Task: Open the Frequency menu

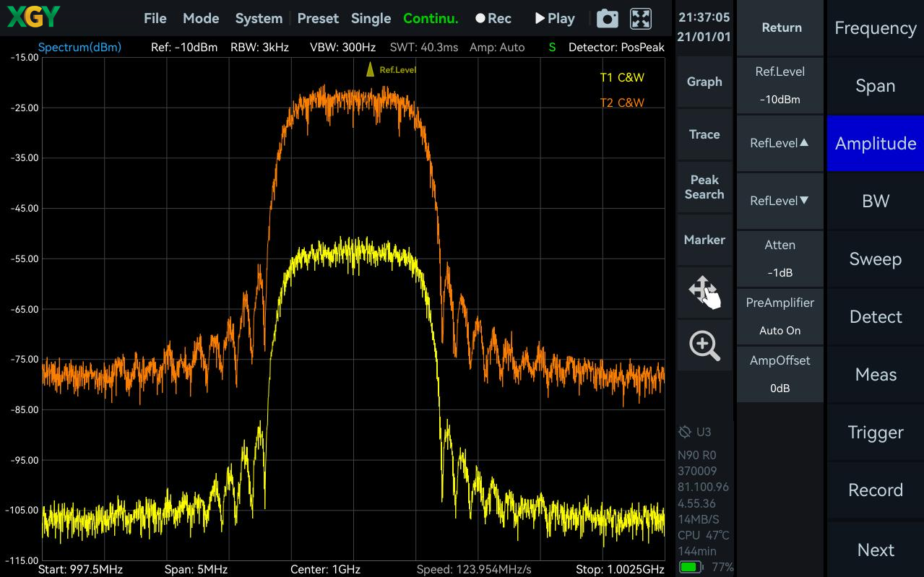Action: coord(876,28)
